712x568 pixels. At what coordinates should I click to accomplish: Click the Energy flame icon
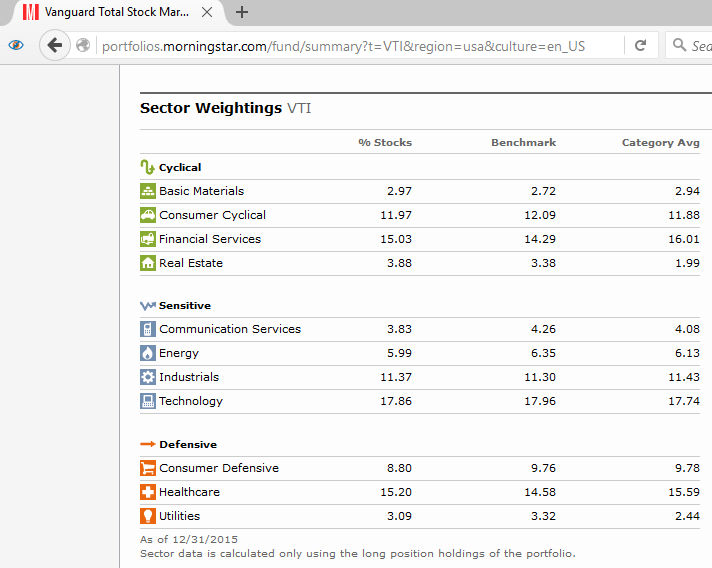(x=148, y=353)
